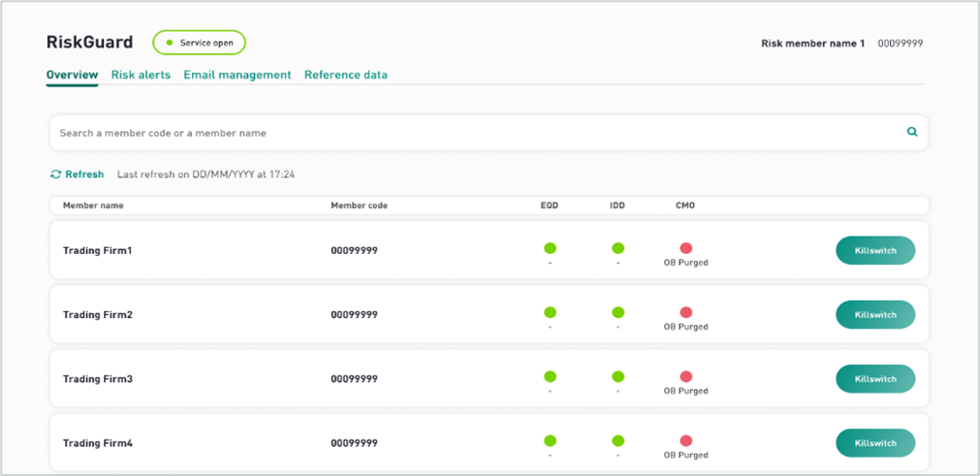
Task: Click Trading Firm3 green IDD status dot
Action: coord(618,377)
